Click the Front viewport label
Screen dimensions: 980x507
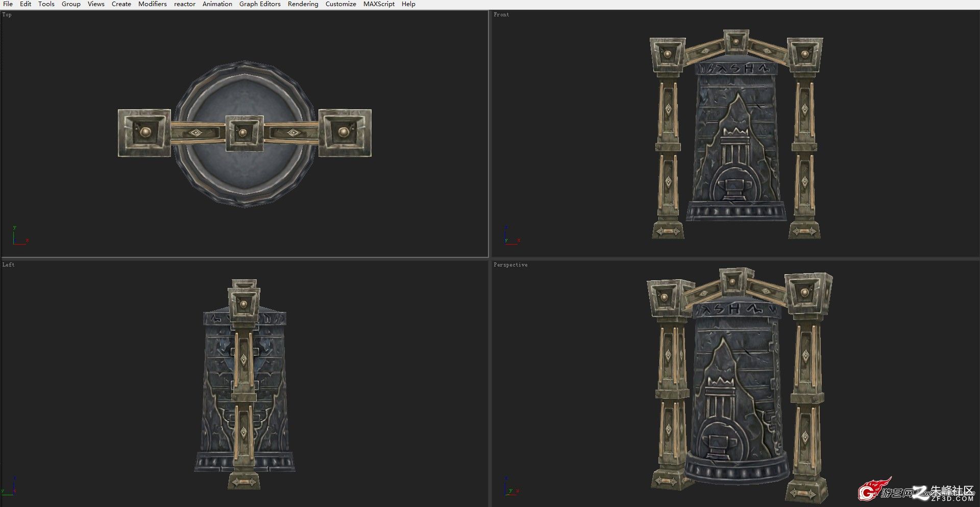click(501, 15)
